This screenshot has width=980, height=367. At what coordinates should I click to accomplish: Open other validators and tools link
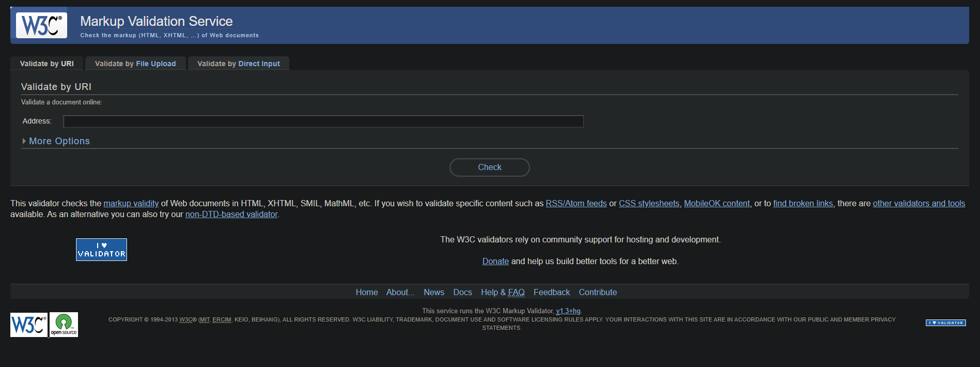coord(919,204)
